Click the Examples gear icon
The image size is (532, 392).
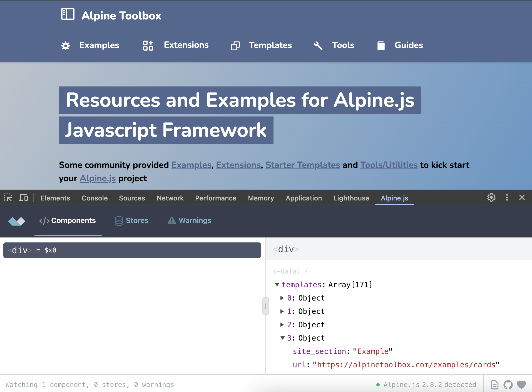coord(66,46)
